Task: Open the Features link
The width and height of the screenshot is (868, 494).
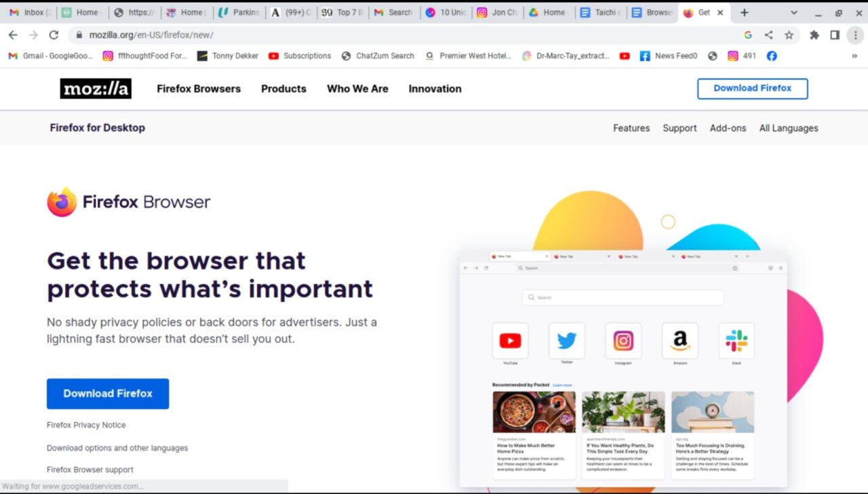Action: click(631, 128)
